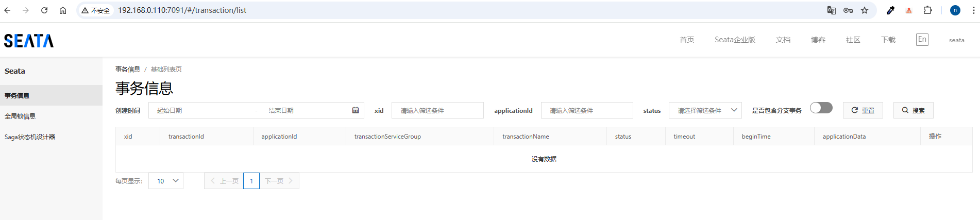The height and width of the screenshot is (220, 980).
Task: Select 全局锁信息 in sidebar
Action: coord(20,116)
